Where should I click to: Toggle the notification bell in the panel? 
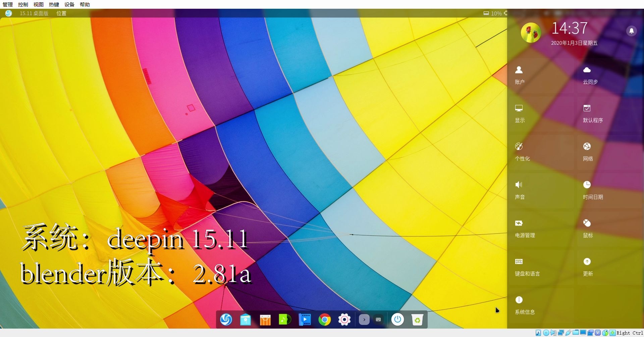coord(632,31)
